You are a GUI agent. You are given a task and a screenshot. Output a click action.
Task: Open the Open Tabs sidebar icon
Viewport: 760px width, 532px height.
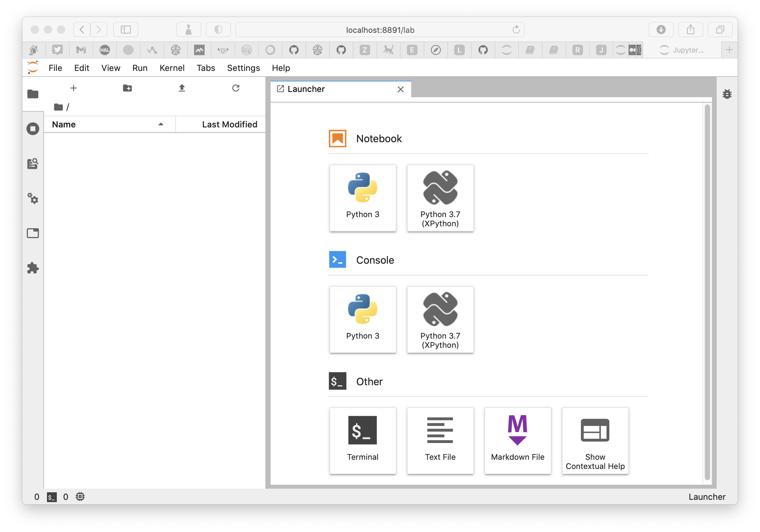tap(33, 233)
